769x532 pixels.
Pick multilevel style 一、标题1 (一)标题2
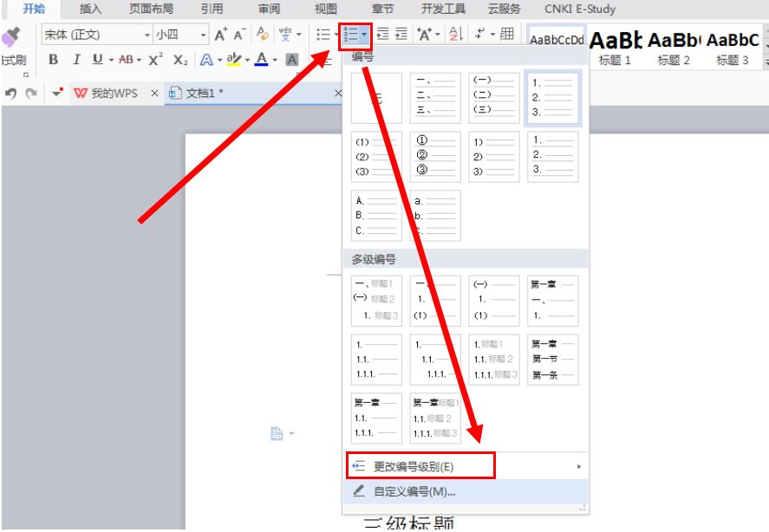pyautogui.click(x=376, y=301)
